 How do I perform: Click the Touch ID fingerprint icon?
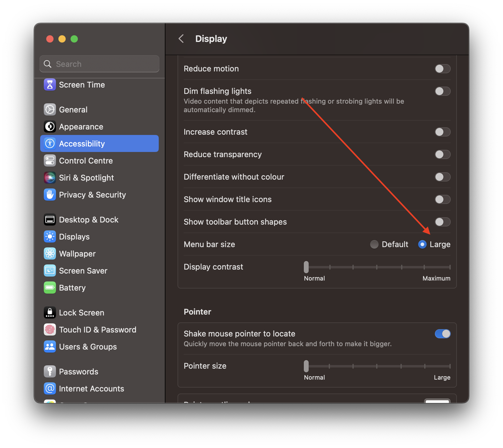(50, 330)
